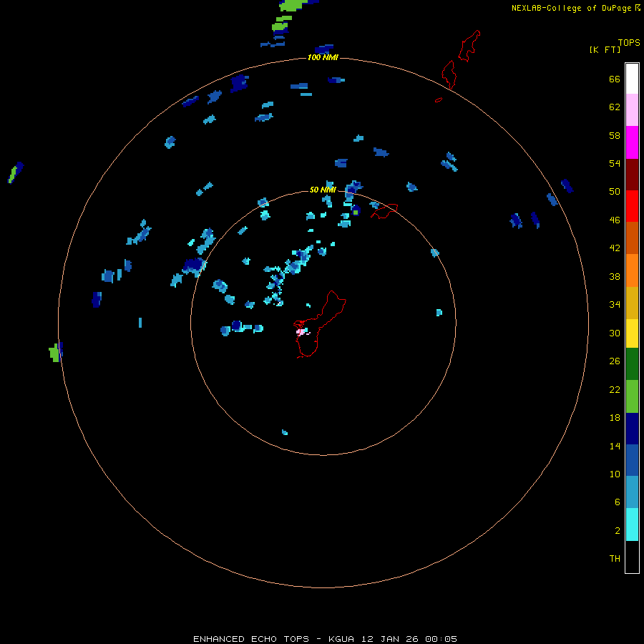Screen dimensions: 644x644
Task: Click the legend value 10
Action: pos(615,474)
